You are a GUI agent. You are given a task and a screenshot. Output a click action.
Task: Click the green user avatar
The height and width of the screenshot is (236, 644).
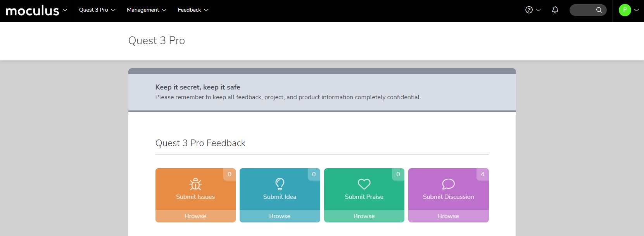[x=625, y=10]
